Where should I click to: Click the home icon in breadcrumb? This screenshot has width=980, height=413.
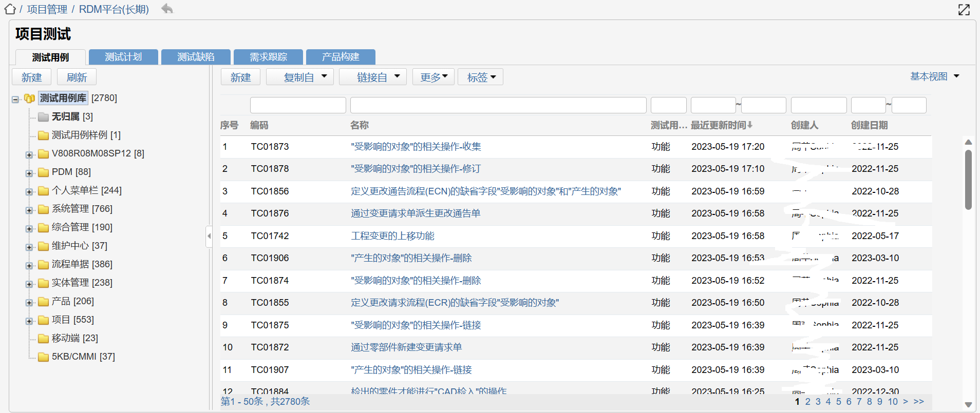tap(10, 9)
